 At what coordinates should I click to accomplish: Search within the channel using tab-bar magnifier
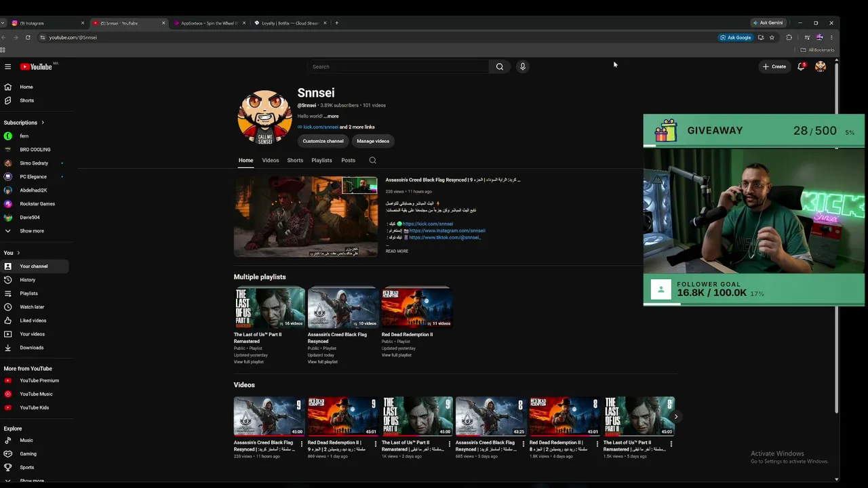point(372,161)
